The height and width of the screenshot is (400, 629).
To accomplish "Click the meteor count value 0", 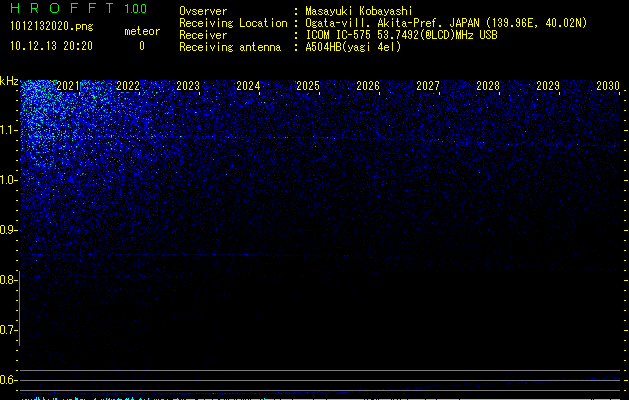I will point(142,46).
